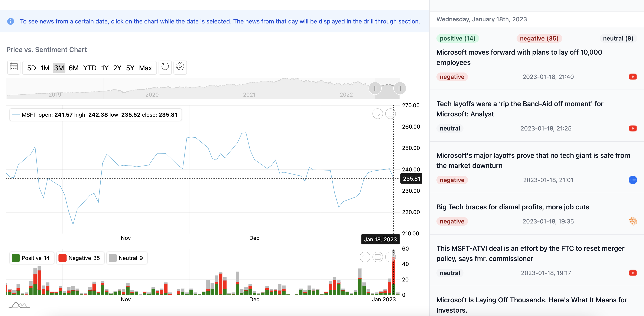Open YouTube source for layoff 10,000 article
This screenshot has height=316, width=644.
coord(632,77)
